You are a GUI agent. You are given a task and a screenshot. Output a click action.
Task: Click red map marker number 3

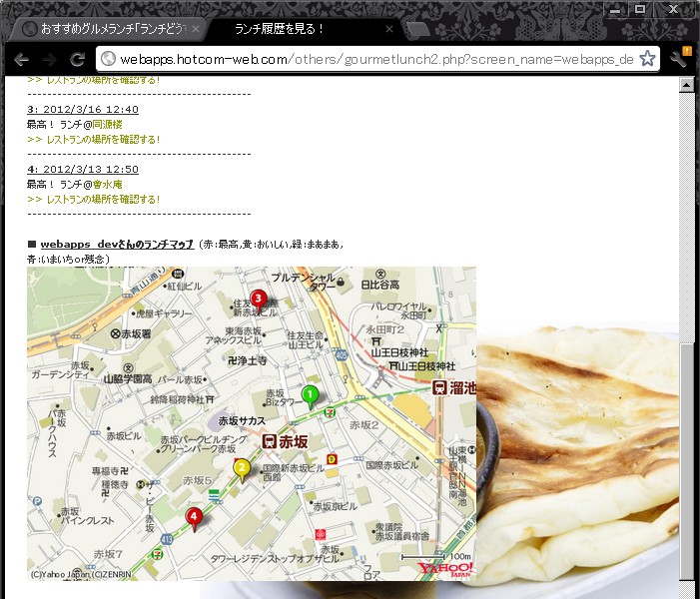[x=259, y=299]
